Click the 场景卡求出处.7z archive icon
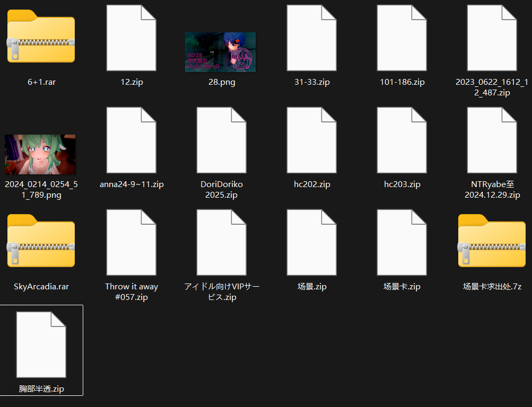Screen dimensions: 532x407 (492, 242)
